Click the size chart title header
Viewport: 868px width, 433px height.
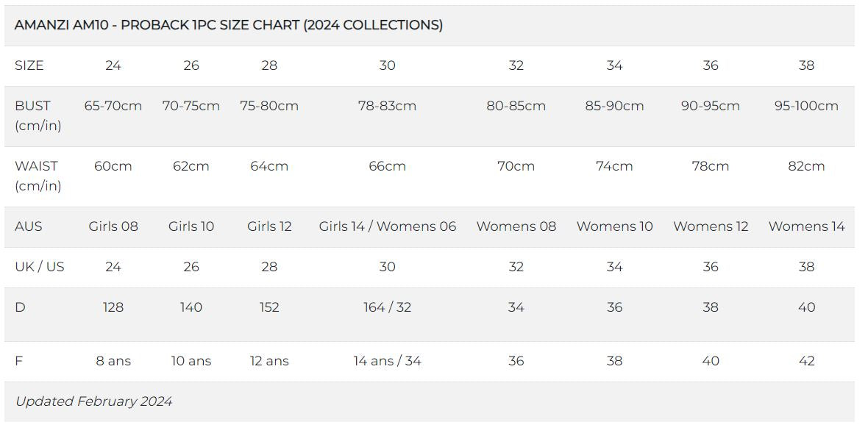[x=229, y=25]
